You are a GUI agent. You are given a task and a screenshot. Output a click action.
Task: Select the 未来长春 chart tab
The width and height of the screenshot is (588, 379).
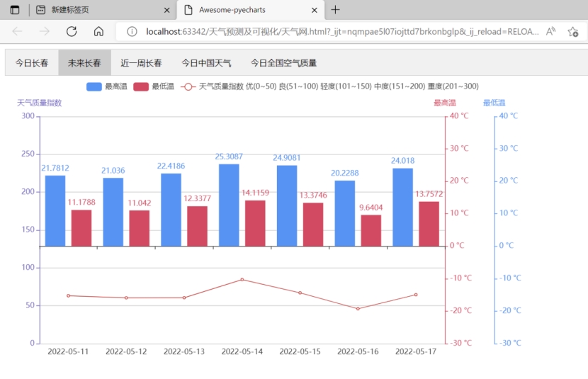pyautogui.click(x=84, y=63)
